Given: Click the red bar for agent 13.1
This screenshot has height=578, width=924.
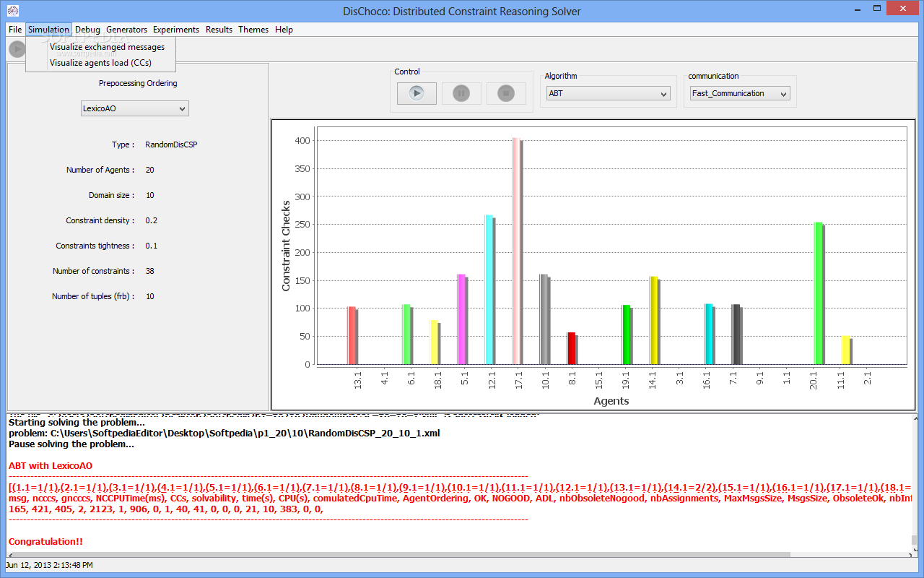Looking at the screenshot, I should point(352,335).
